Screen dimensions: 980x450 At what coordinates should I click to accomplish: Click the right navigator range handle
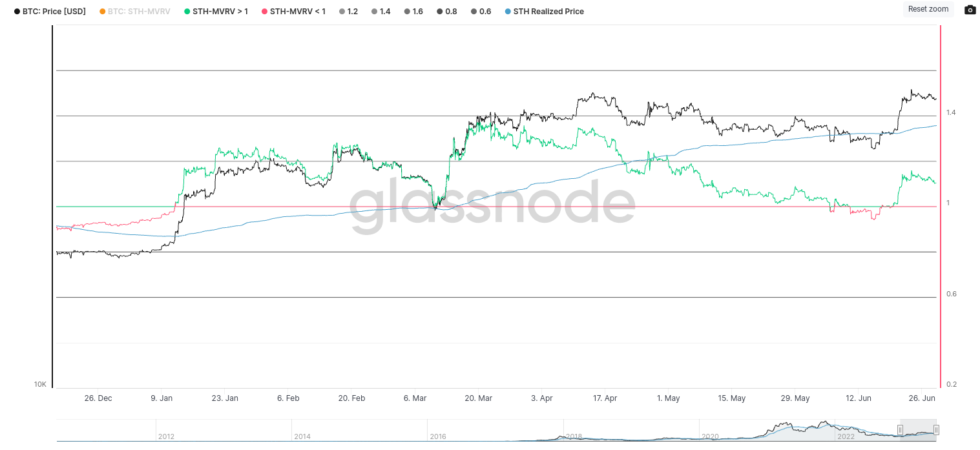(x=935, y=430)
